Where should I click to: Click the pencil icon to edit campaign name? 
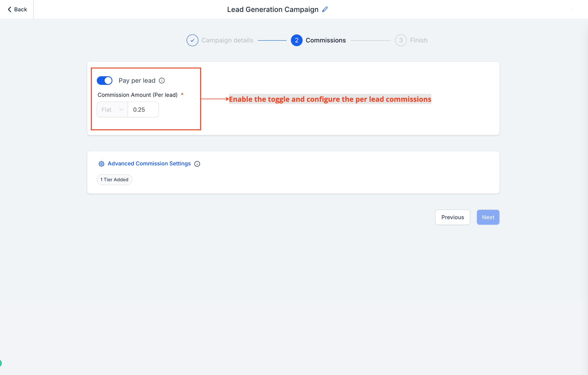[325, 10]
